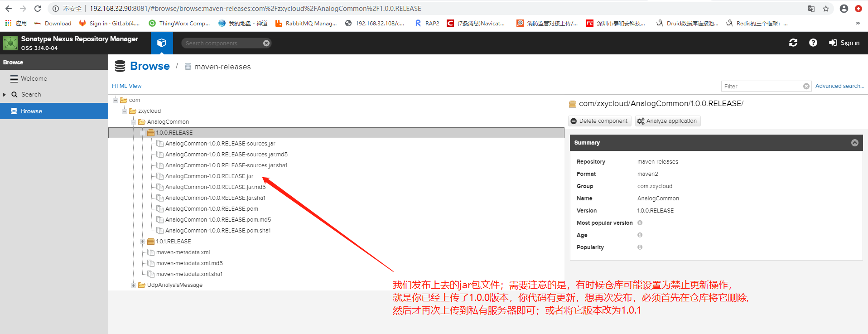Click the Browse breadcrumb title

click(x=150, y=66)
